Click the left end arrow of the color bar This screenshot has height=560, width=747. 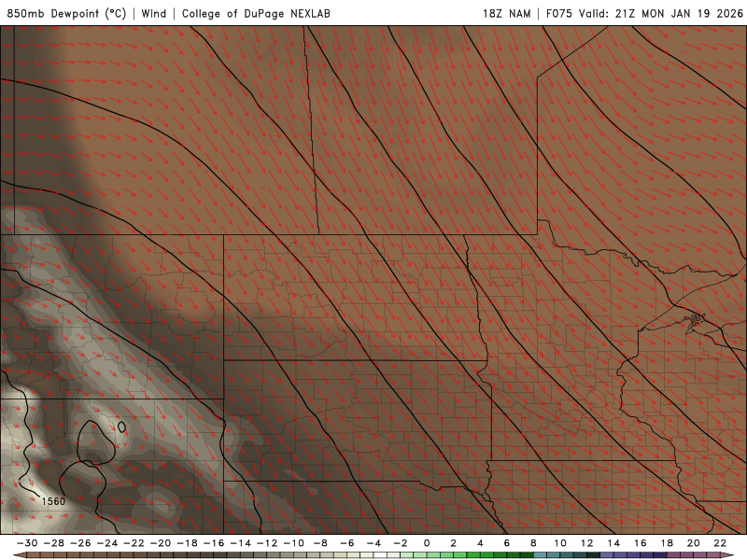click(20, 555)
